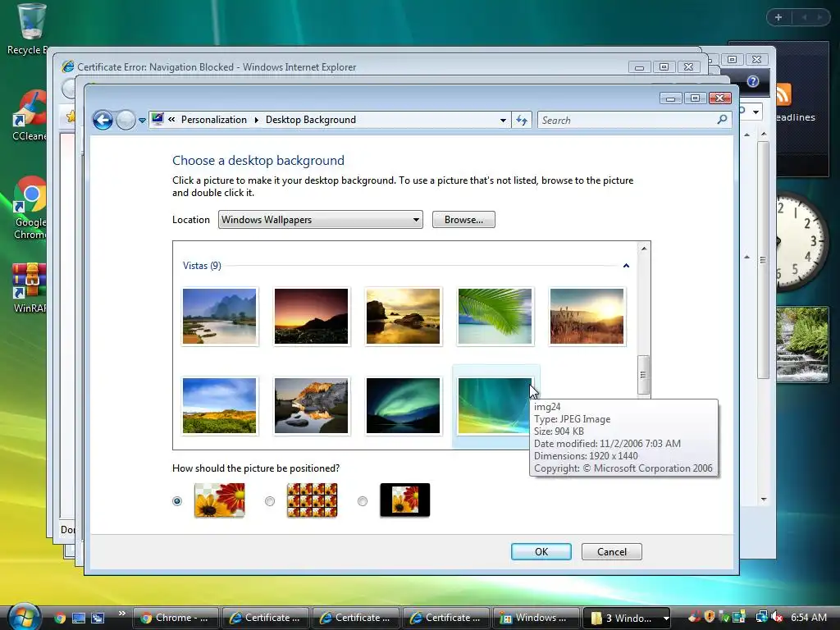Click the Show Desktop Quick Launch icon
This screenshot has width=840, height=630.
pos(79,619)
